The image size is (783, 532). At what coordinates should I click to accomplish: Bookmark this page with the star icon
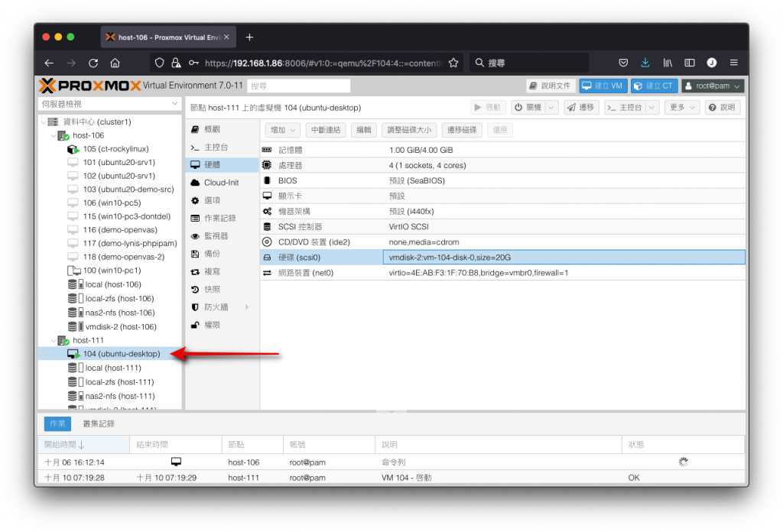453,63
